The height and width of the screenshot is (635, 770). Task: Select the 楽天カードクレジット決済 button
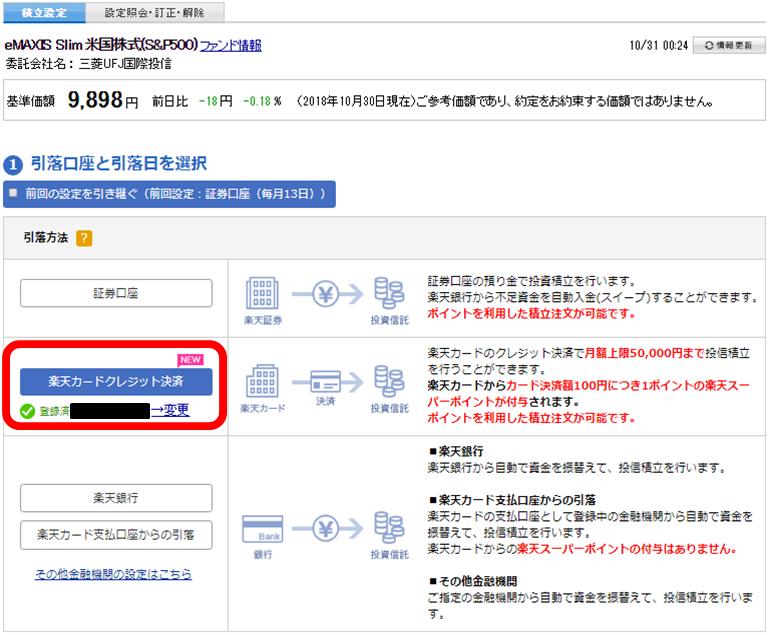point(116,382)
